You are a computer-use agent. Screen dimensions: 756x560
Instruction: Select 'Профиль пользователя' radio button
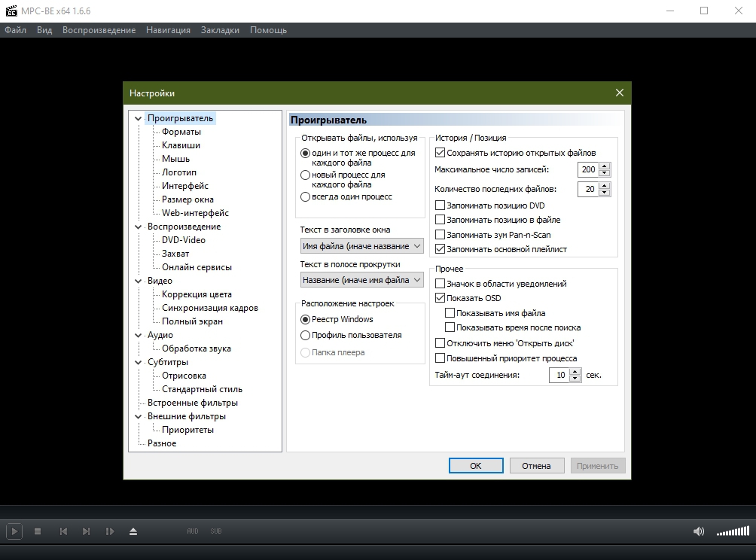point(306,336)
